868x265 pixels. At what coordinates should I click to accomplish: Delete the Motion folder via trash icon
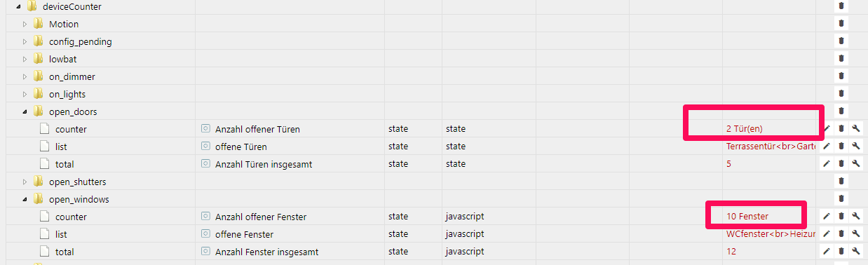tap(841, 23)
